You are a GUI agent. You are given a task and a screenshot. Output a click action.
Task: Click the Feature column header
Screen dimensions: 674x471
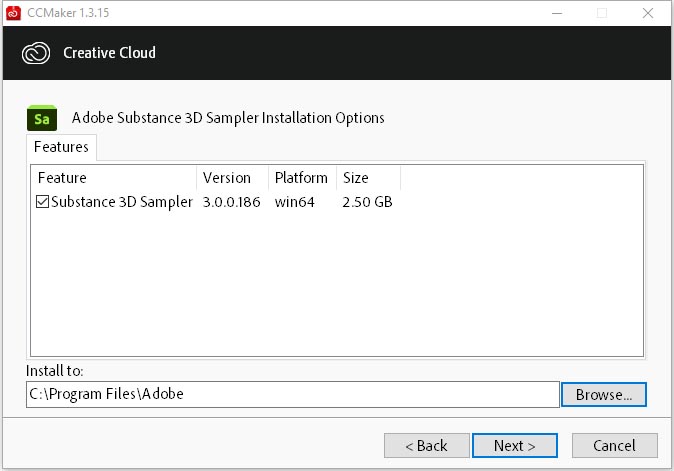coord(113,178)
